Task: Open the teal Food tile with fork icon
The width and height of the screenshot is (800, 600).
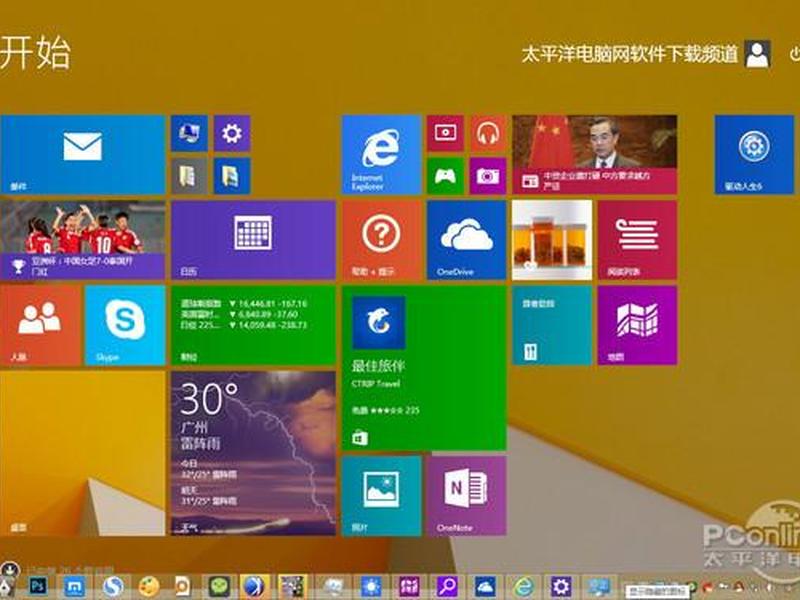Action: click(552, 325)
